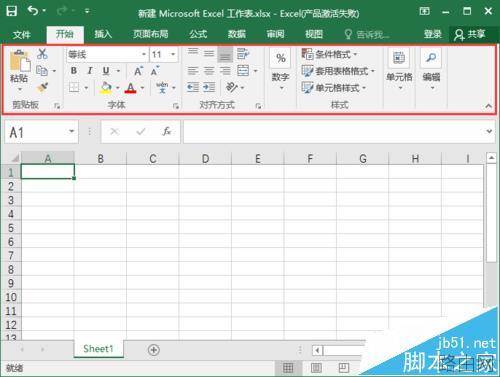This screenshot has width=500, height=377.
Task: Align cell content to the middle
Action: (209, 53)
